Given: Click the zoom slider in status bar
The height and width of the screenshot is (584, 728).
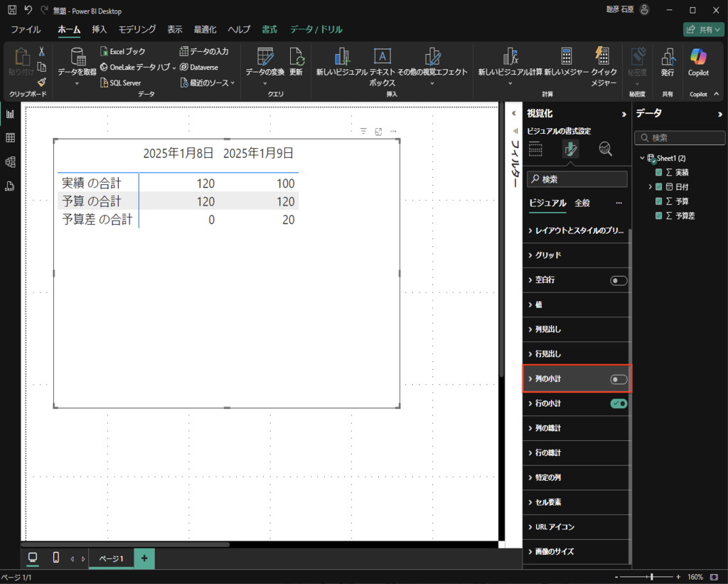Looking at the screenshot, I should (651, 577).
